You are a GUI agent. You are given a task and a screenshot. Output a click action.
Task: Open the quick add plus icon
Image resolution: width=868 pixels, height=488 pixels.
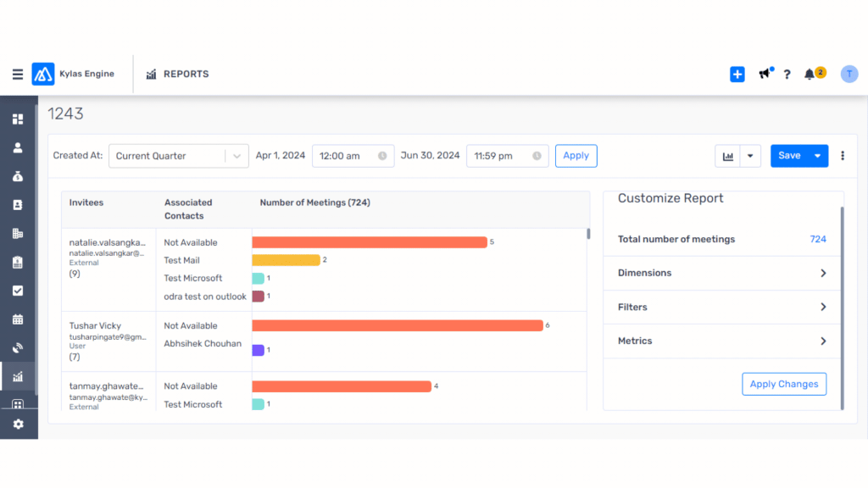coord(737,74)
